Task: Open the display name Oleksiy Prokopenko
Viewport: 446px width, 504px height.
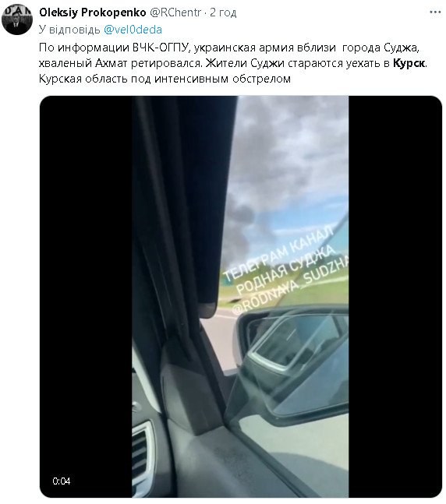Action: pyautogui.click(x=93, y=12)
